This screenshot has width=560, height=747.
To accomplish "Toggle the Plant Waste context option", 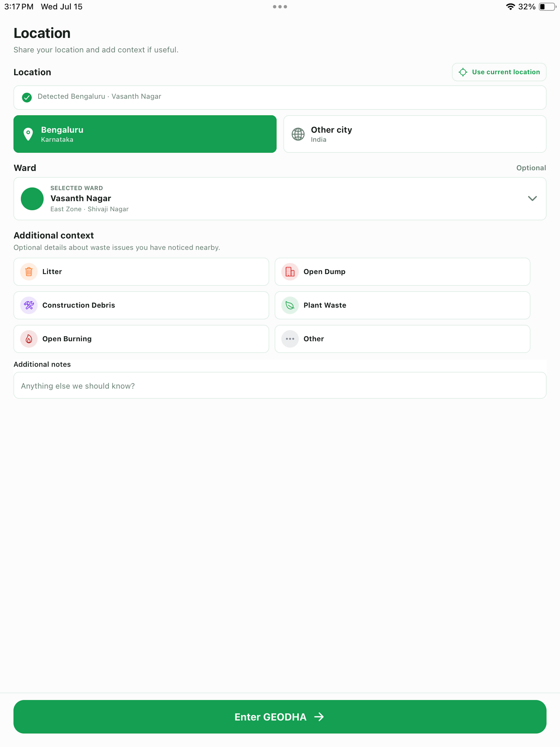I will 402,305.
